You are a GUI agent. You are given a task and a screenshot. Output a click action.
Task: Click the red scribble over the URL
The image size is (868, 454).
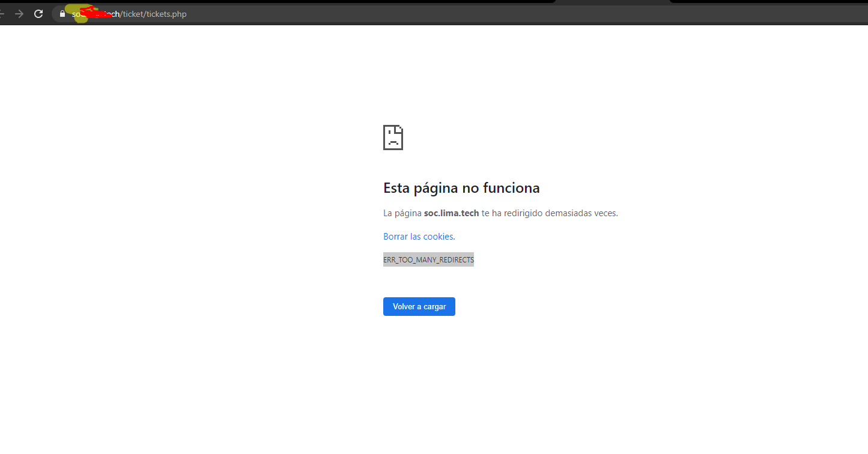tap(96, 13)
